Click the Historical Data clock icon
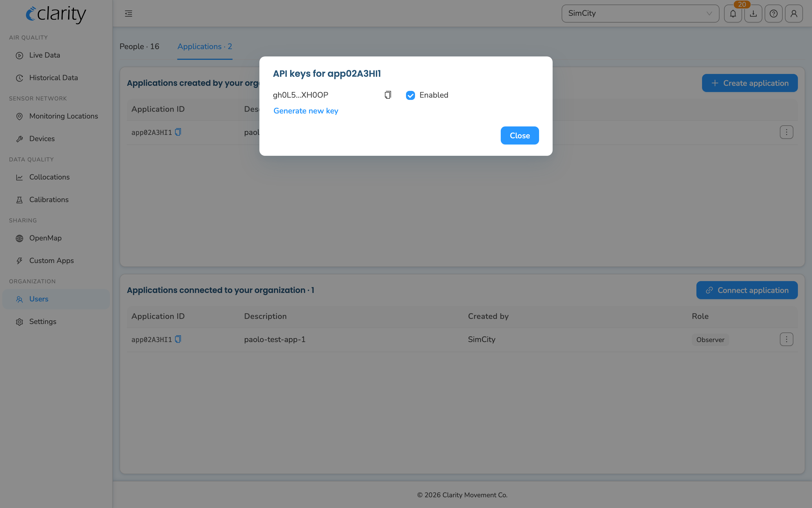812x508 pixels. click(x=19, y=78)
